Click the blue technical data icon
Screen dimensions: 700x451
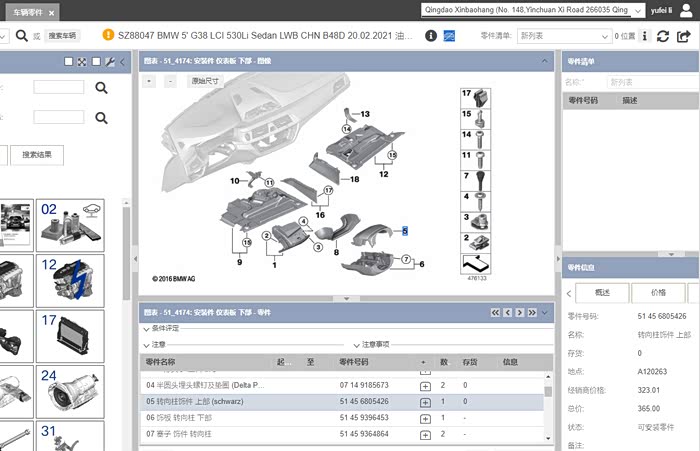449,36
